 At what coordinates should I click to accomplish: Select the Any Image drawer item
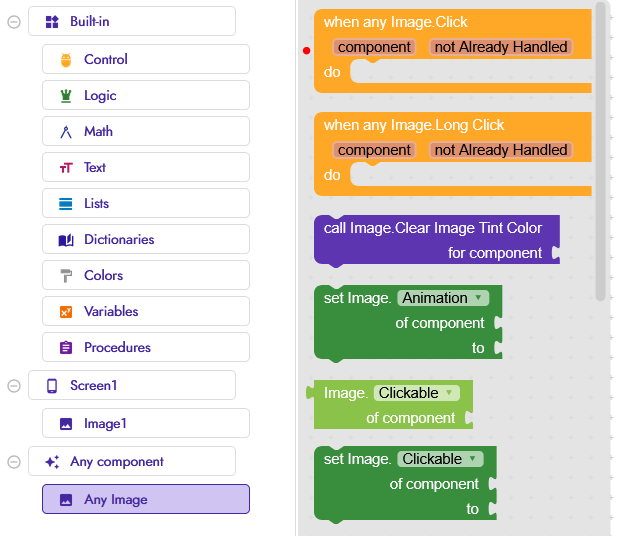coord(145,499)
